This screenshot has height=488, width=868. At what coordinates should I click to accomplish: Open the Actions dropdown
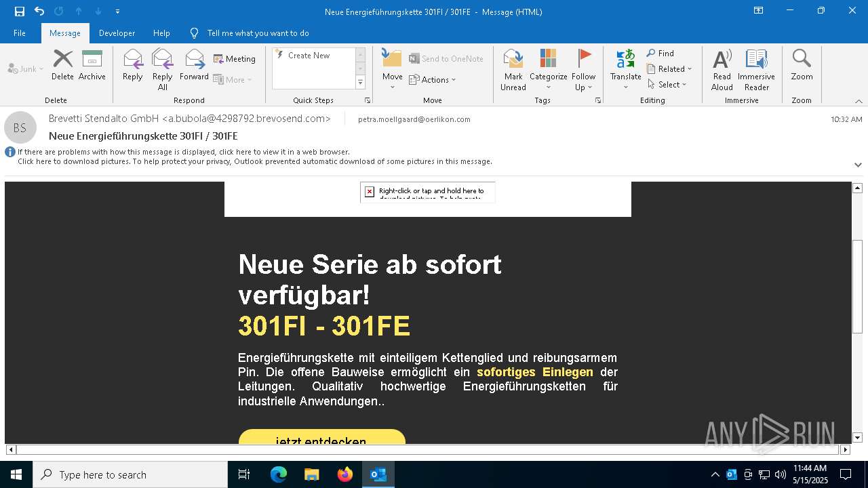point(433,79)
